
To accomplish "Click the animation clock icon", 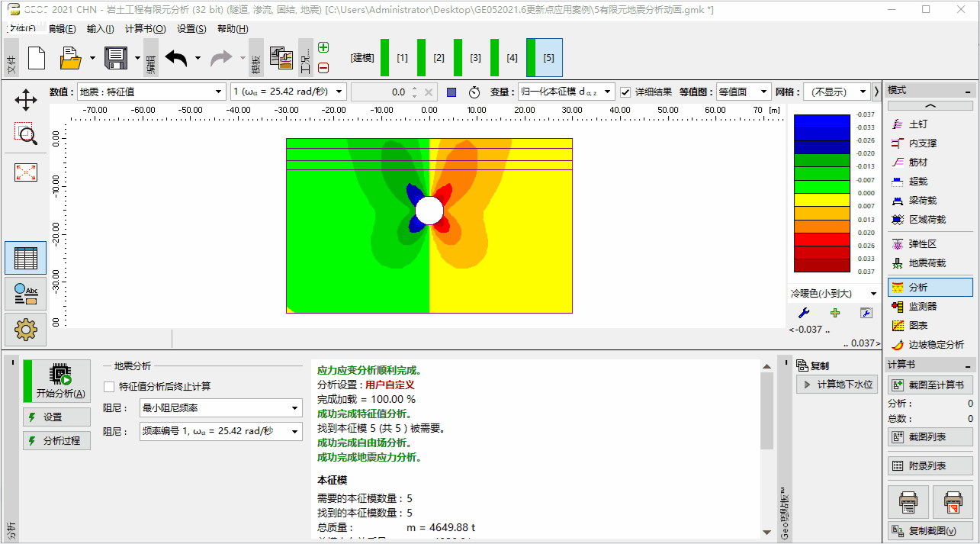I will (474, 92).
